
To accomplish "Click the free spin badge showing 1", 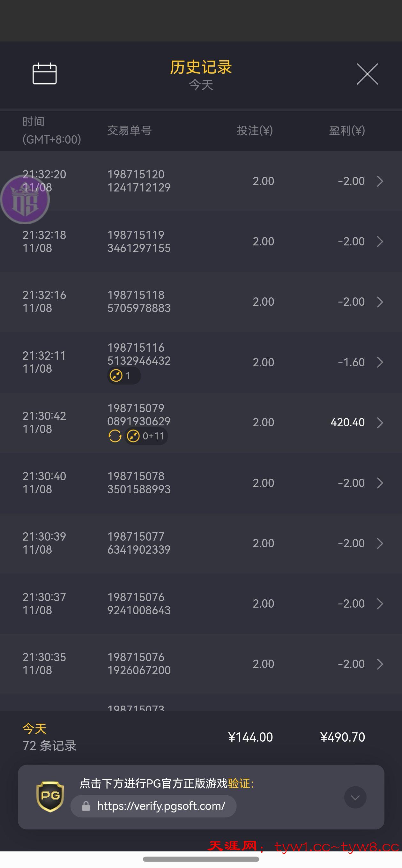I will tap(124, 375).
